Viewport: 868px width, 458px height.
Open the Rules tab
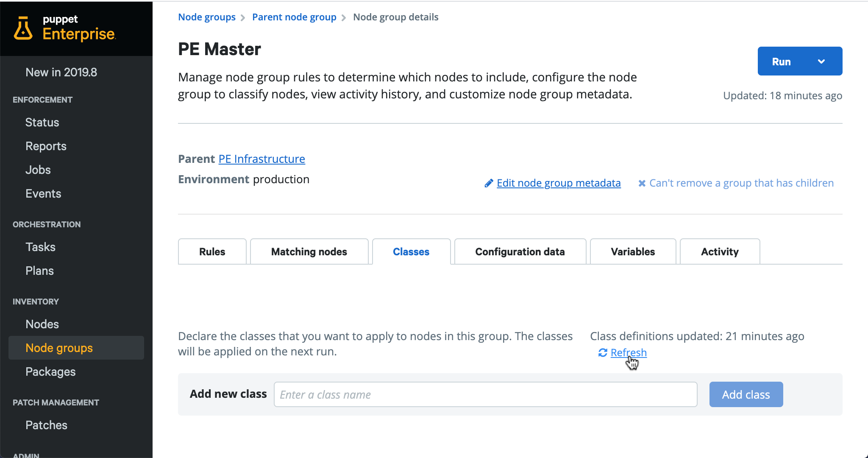(212, 251)
